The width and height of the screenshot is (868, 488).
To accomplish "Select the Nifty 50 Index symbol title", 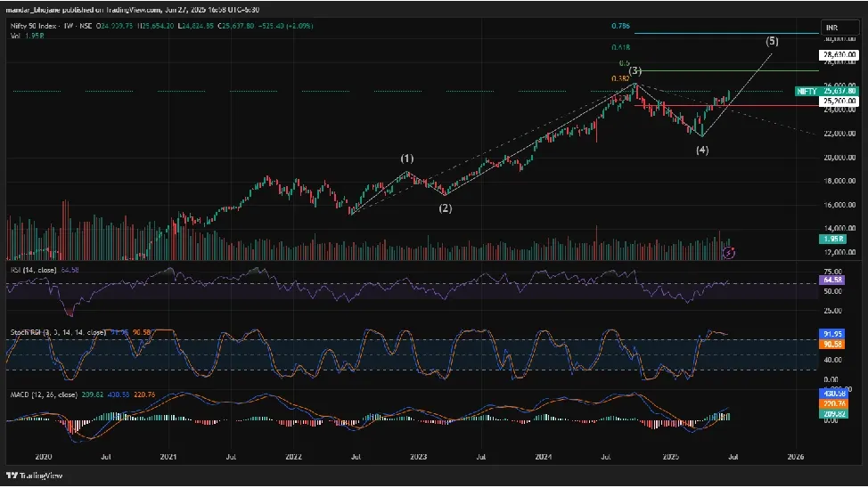I will 52,26.
